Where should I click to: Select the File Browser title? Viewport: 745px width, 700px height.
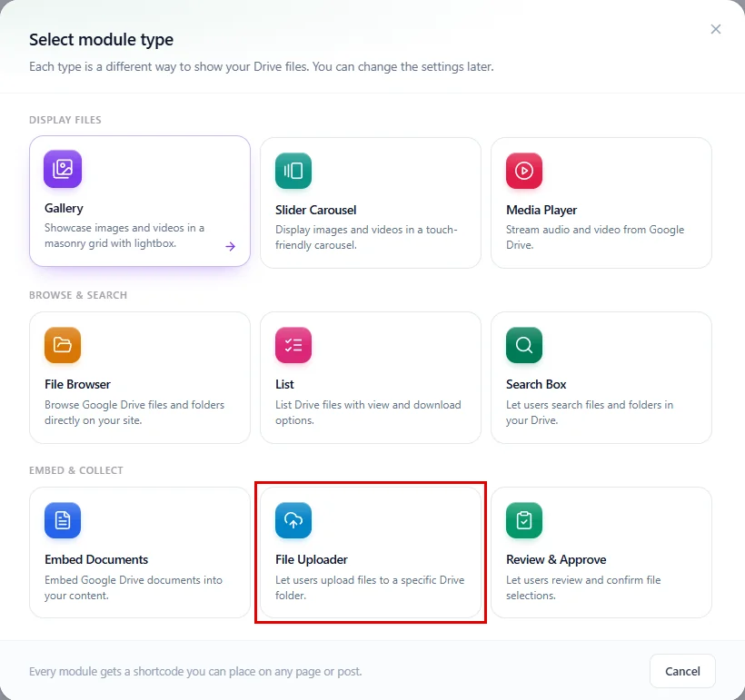77,384
